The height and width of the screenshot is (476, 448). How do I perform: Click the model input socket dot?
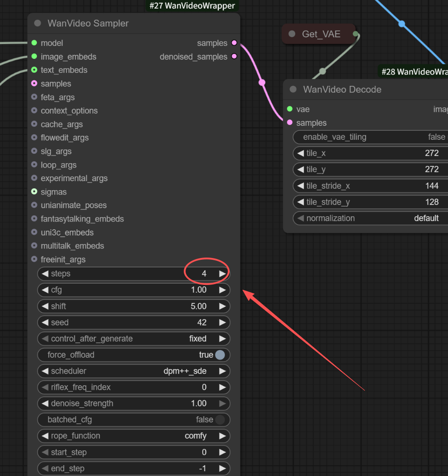[x=34, y=43]
